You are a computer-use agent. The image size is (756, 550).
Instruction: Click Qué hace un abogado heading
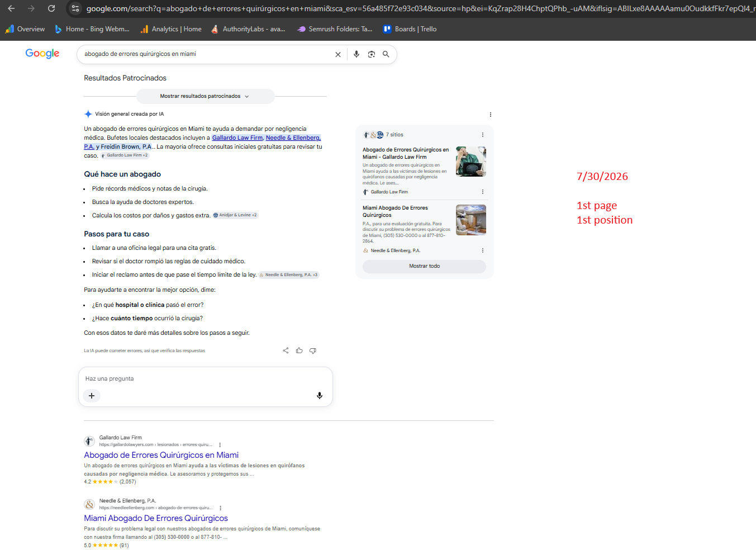[122, 174]
